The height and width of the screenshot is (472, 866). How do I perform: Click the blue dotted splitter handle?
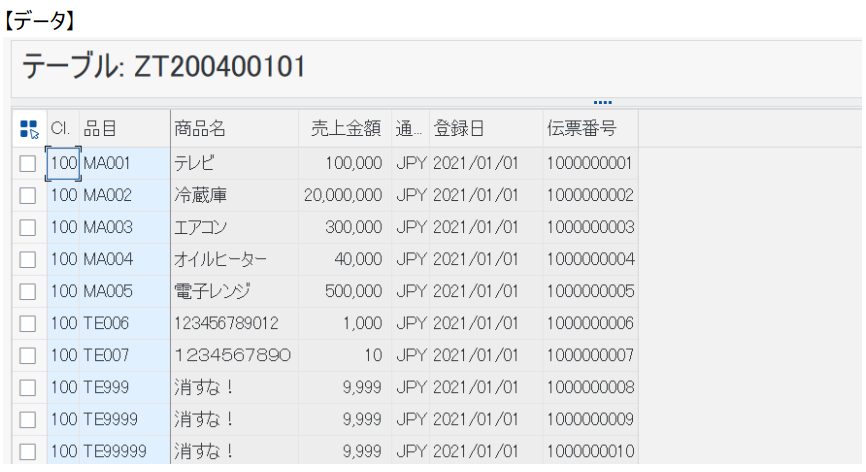tap(603, 102)
